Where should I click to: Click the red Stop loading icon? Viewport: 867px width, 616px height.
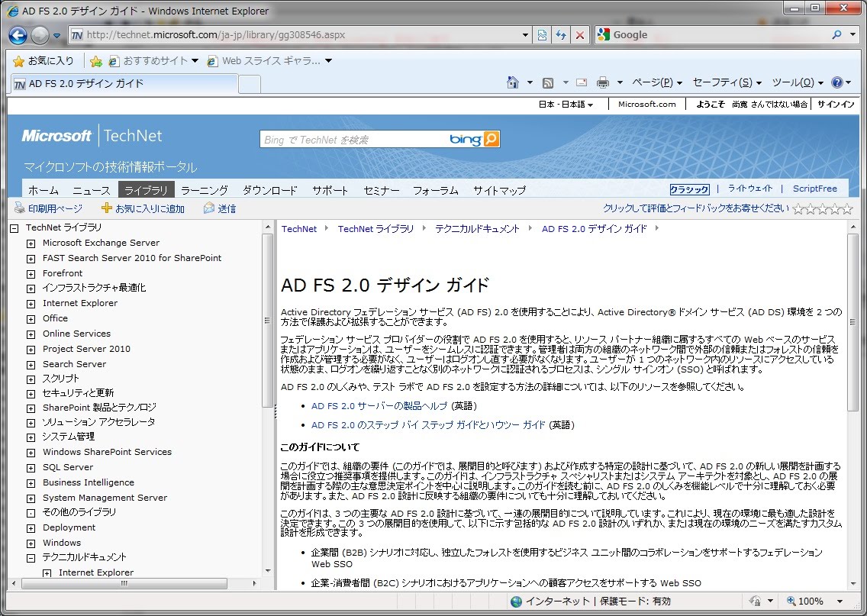point(579,35)
